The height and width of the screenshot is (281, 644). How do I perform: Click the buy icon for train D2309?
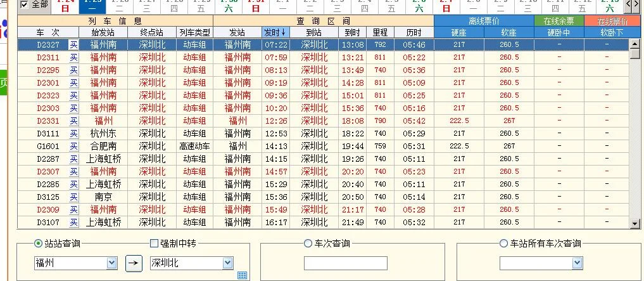click(73, 210)
